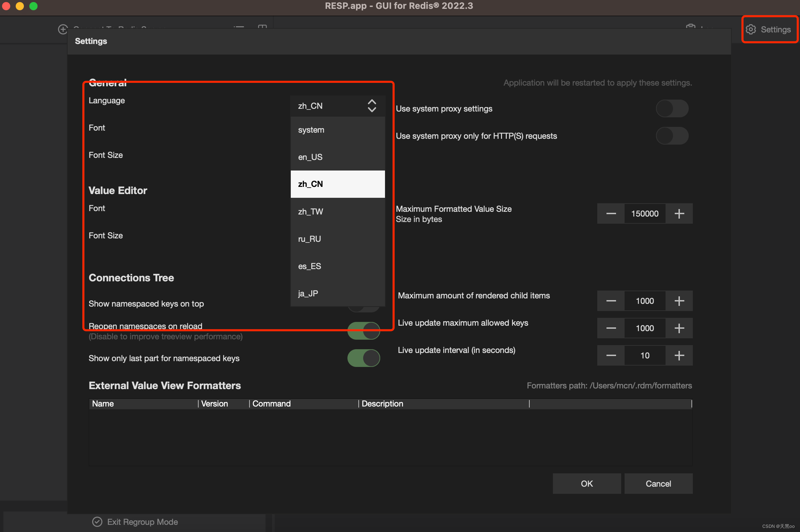Select es_ES language option

pos(338,266)
